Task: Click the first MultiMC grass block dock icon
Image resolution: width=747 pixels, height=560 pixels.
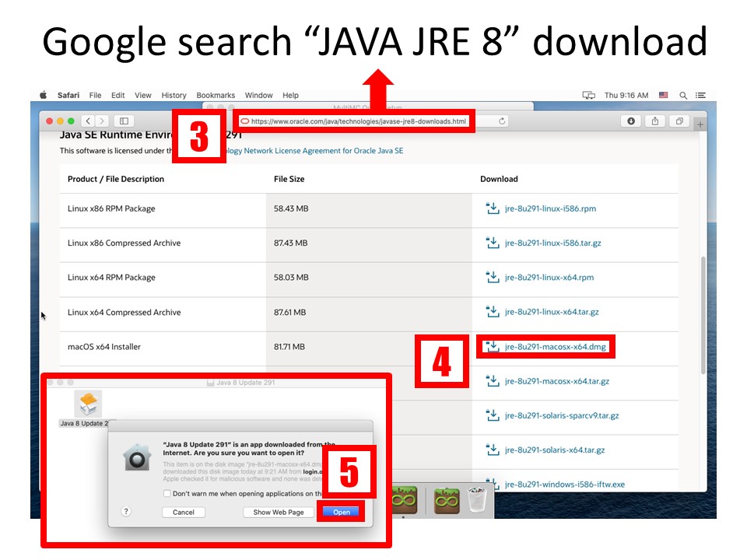Action: 405,500
